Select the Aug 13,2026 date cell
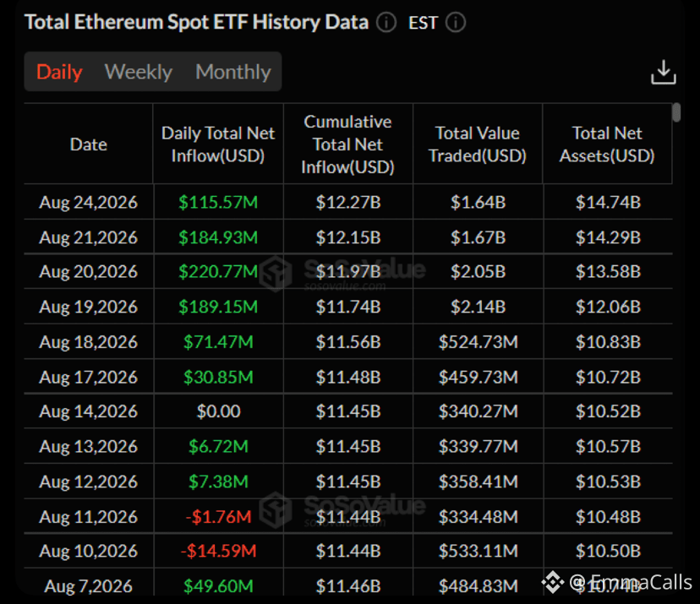Viewport: 700px width, 604px height. point(89,446)
